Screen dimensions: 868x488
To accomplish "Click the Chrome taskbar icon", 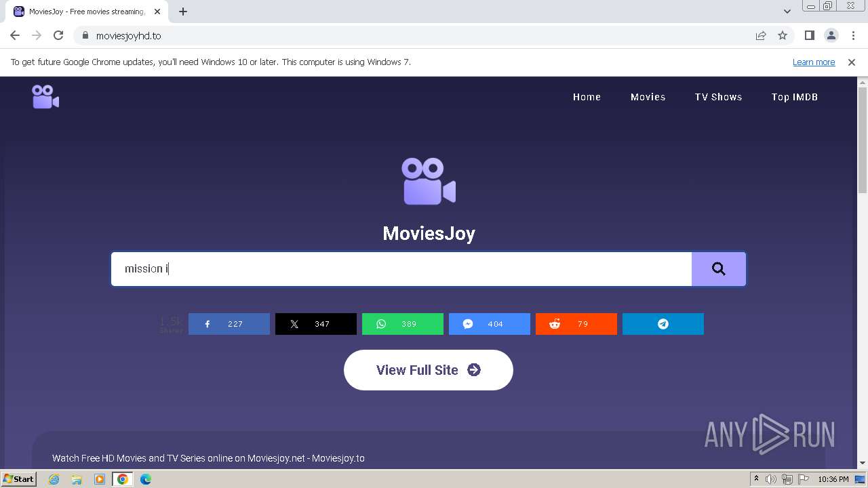I will coord(123,479).
